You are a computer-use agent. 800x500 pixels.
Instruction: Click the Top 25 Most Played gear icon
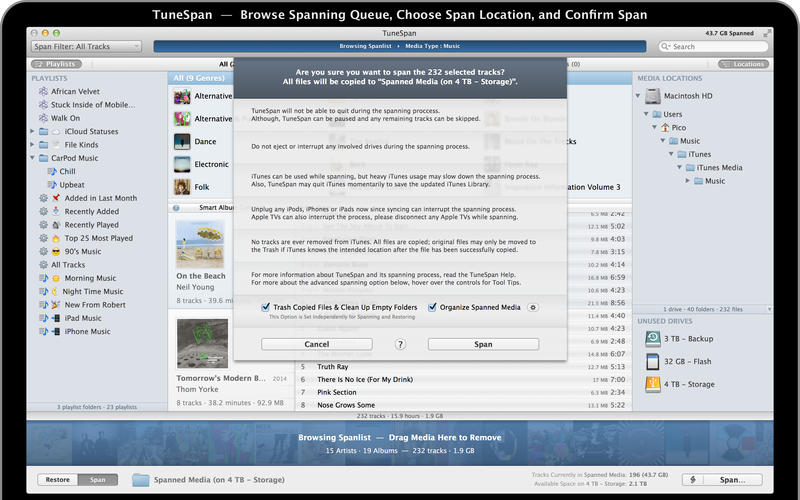point(43,238)
